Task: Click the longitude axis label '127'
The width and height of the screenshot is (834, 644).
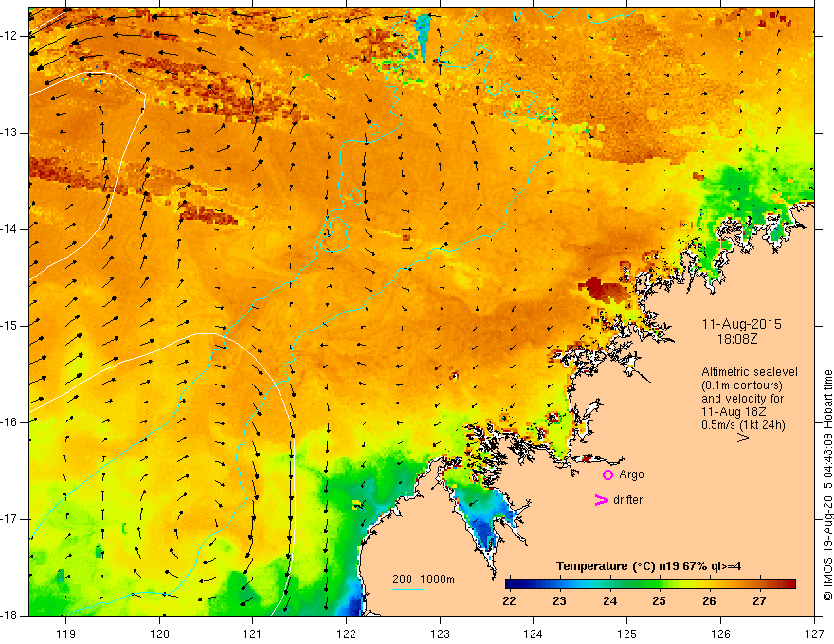Action: click(814, 634)
